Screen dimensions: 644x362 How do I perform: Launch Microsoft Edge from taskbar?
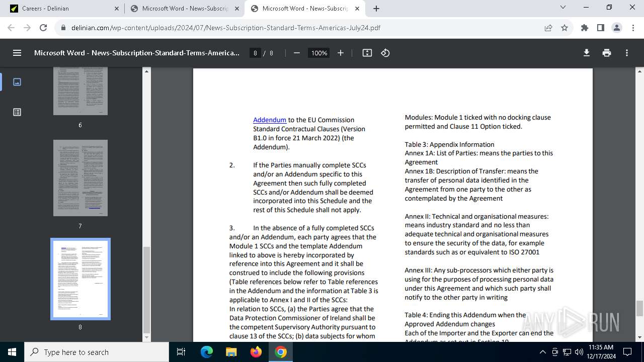coord(207,352)
